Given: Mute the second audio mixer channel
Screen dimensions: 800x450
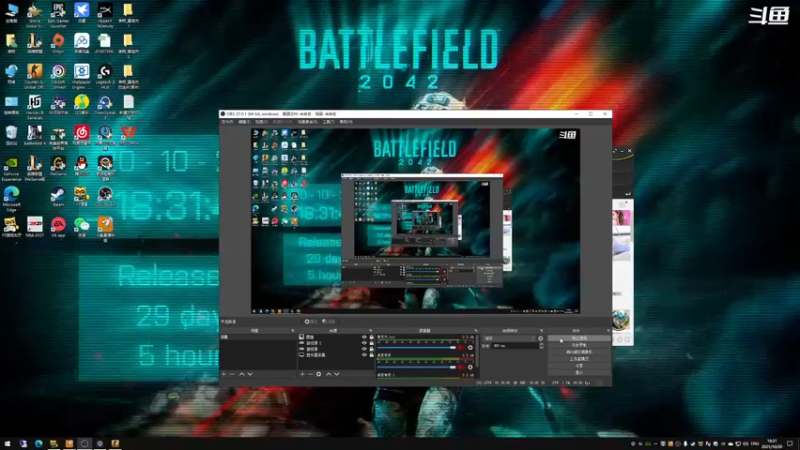Looking at the screenshot, I should 462,367.
